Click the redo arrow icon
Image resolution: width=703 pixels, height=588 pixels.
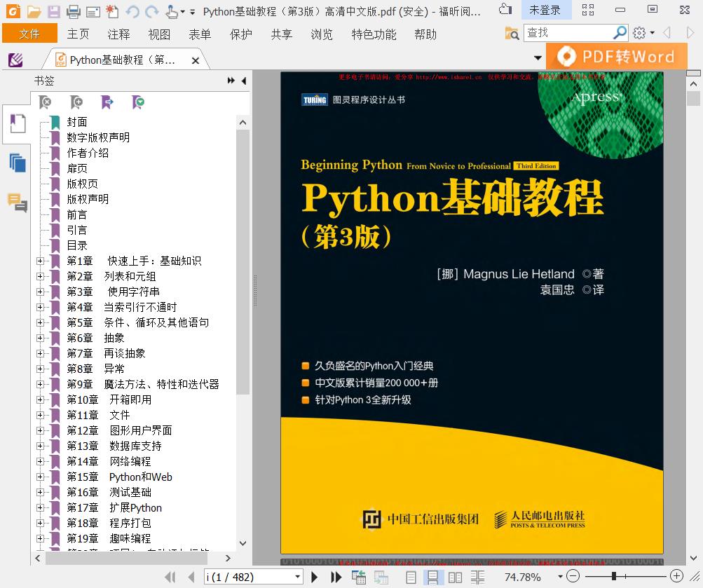click(x=152, y=12)
